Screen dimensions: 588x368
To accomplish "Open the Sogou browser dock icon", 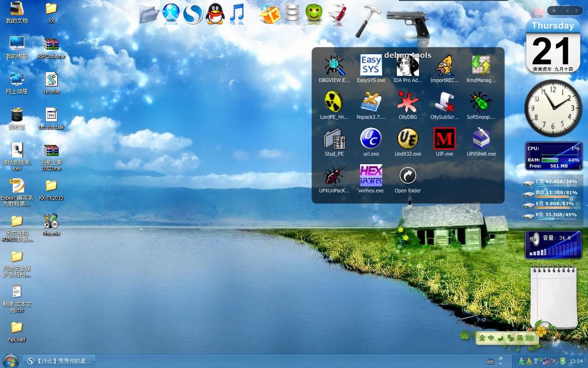I will tap(193, 14).
